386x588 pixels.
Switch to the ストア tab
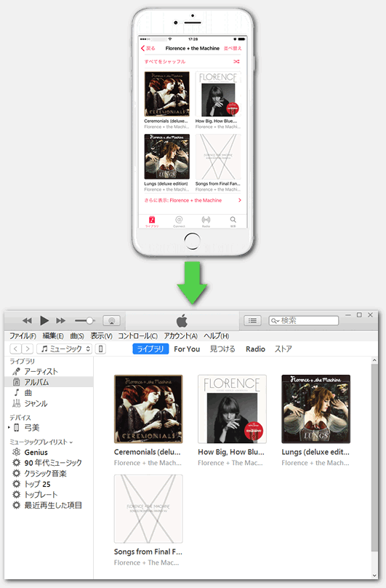point(283,349)
